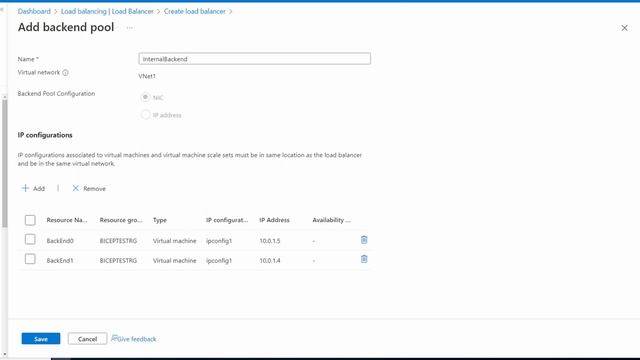The image size is (640, 360).
Task: Check the BackEnd0 row checkbox
Action: click(30, 239)
